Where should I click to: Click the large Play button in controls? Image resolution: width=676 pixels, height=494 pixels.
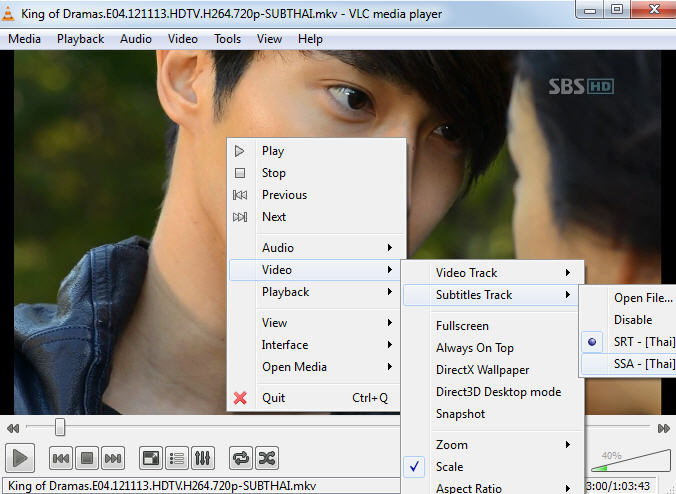coord(20,458)
